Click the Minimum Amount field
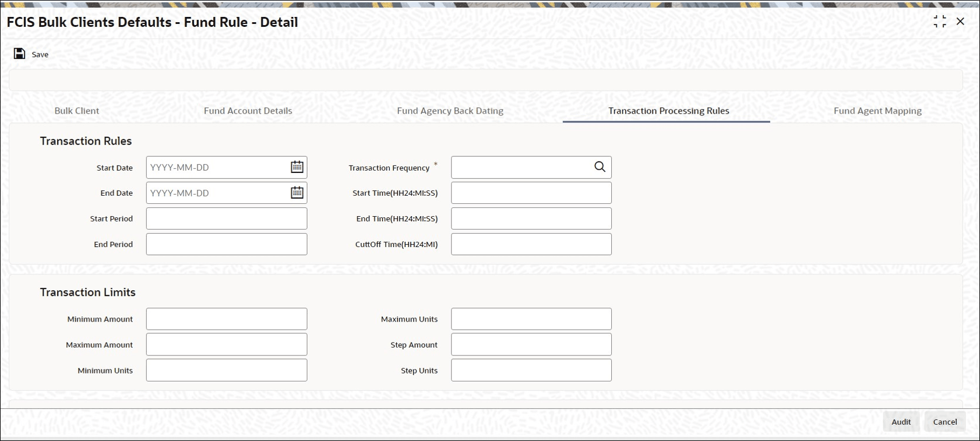This screenshot has width=980, height=441. (227, 319)
